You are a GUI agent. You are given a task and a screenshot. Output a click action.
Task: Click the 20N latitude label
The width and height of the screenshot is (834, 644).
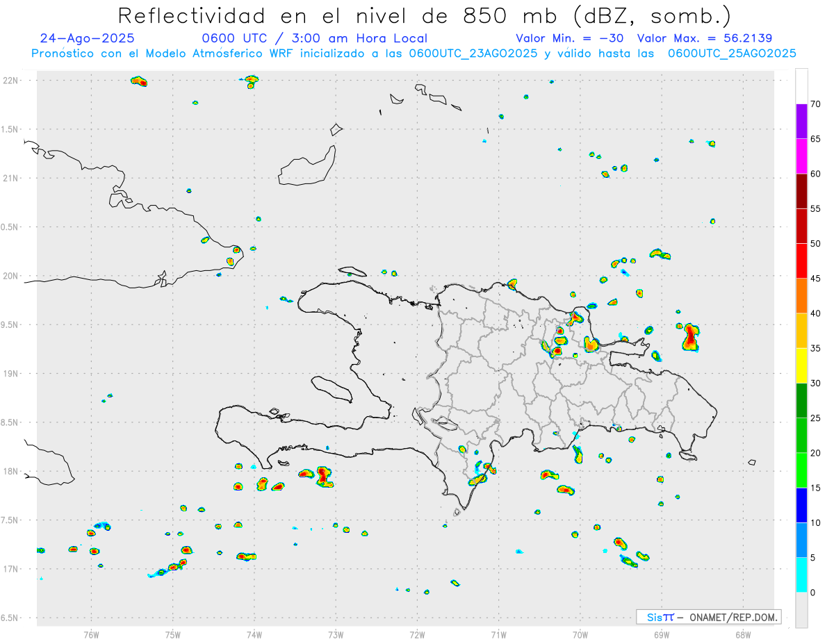[x=11, y=276]
